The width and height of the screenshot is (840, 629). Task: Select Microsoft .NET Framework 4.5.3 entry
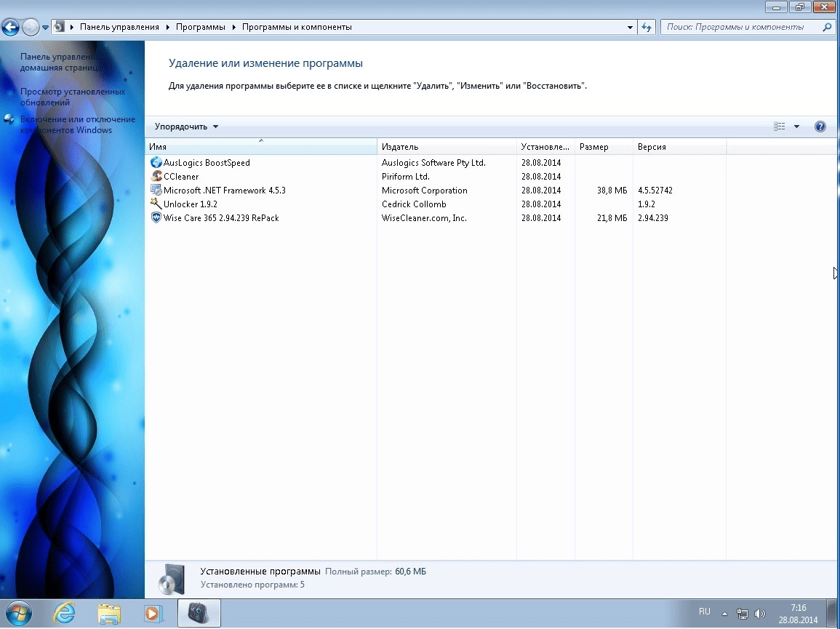pyautogui.click(x=225, y=191)
